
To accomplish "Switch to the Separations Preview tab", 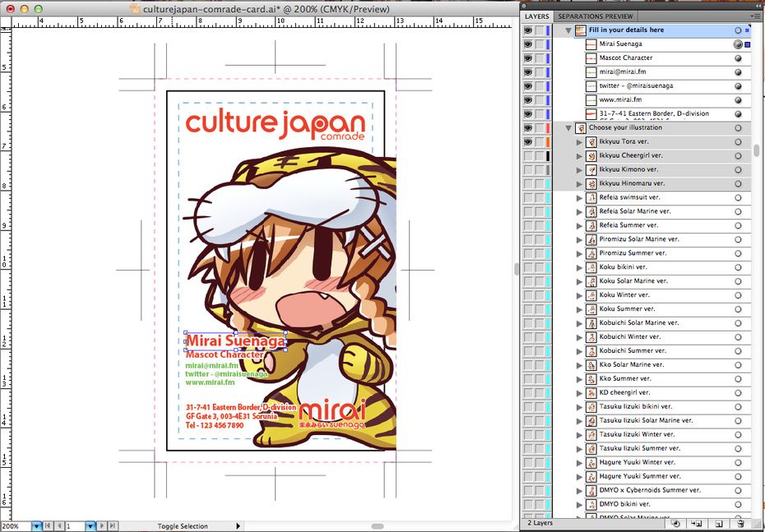I will coord(595,16).
